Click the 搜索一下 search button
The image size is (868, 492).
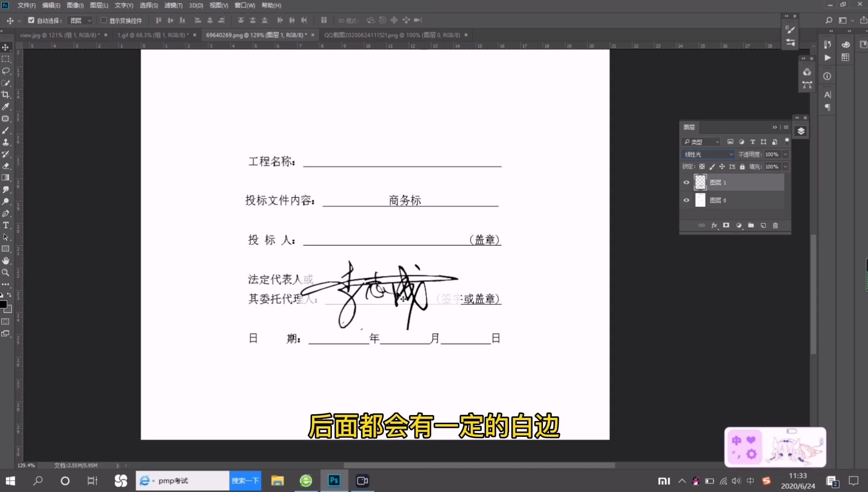[245, 481]
